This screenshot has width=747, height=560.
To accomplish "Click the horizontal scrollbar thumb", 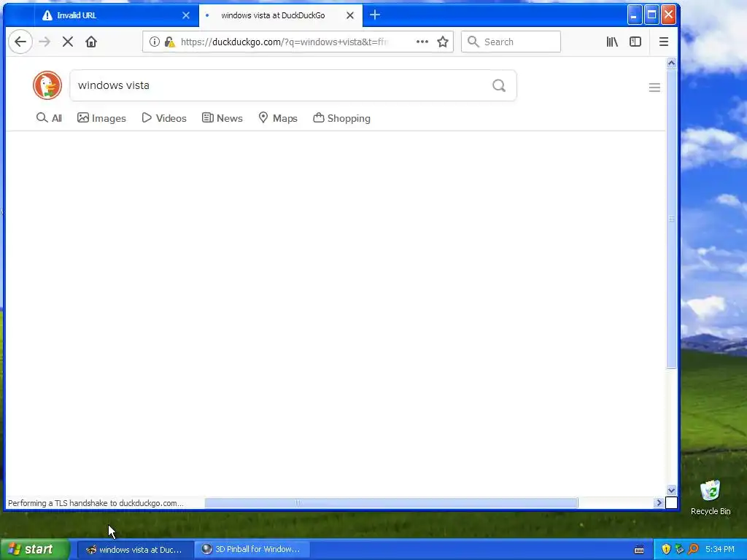I will tap(391, 502).
